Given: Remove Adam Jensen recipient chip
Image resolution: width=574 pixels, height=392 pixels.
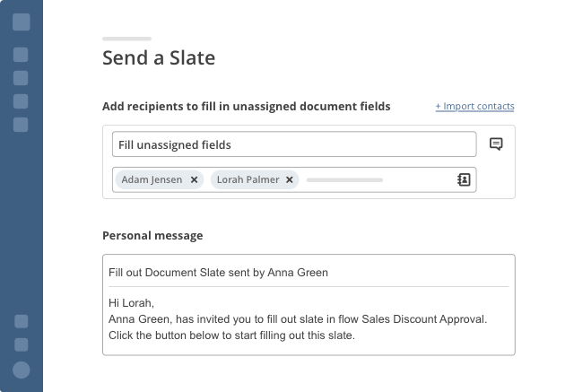Looking at the screenshot, I should tap(194, 179).
